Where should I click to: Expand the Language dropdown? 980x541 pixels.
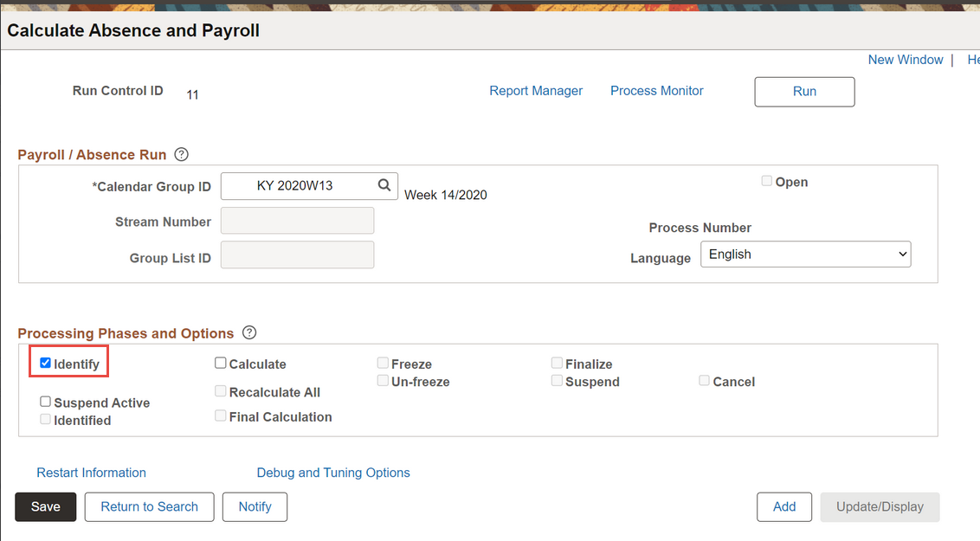click(805, 254)
